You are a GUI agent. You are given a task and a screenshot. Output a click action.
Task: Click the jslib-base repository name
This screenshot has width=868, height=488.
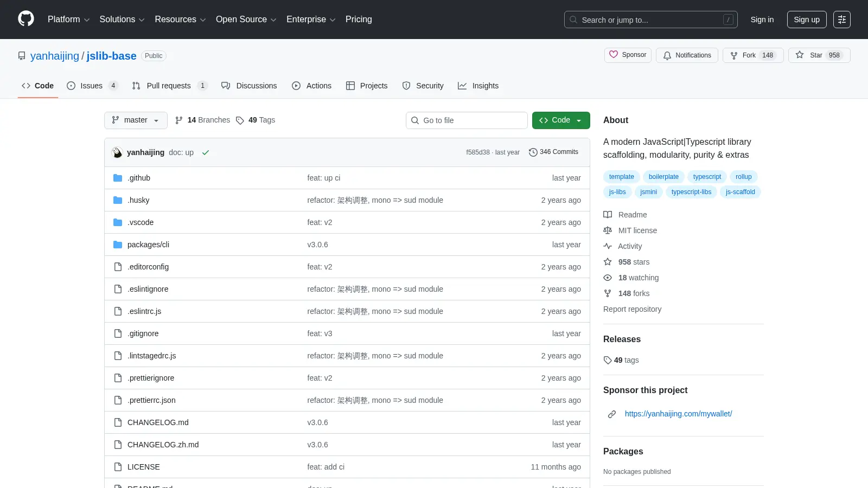111,56
